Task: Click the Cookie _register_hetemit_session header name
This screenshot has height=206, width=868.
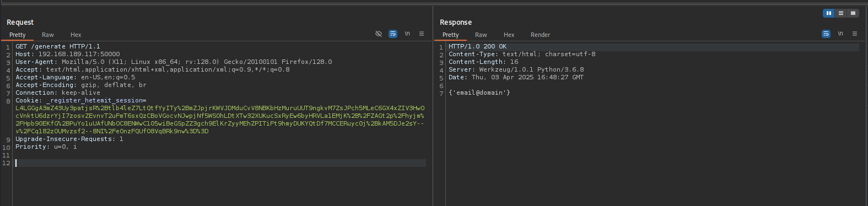Action: pos(81,100)
